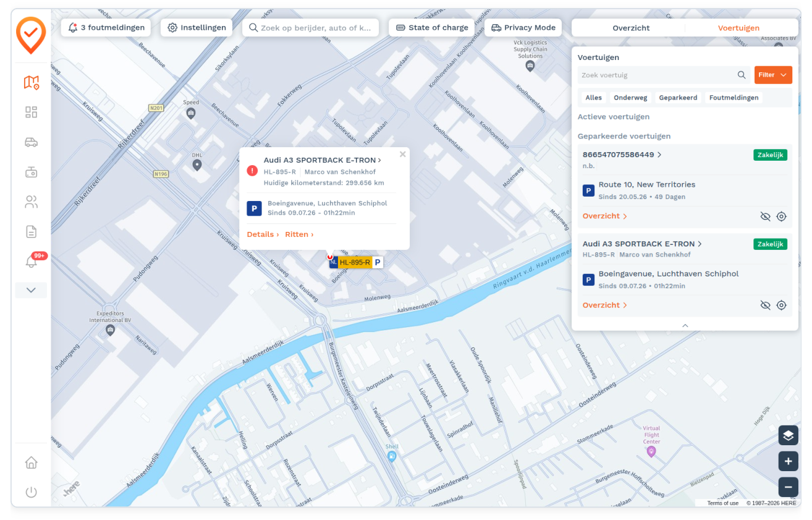Click Geparkeerde voertuigen heading

624,136
